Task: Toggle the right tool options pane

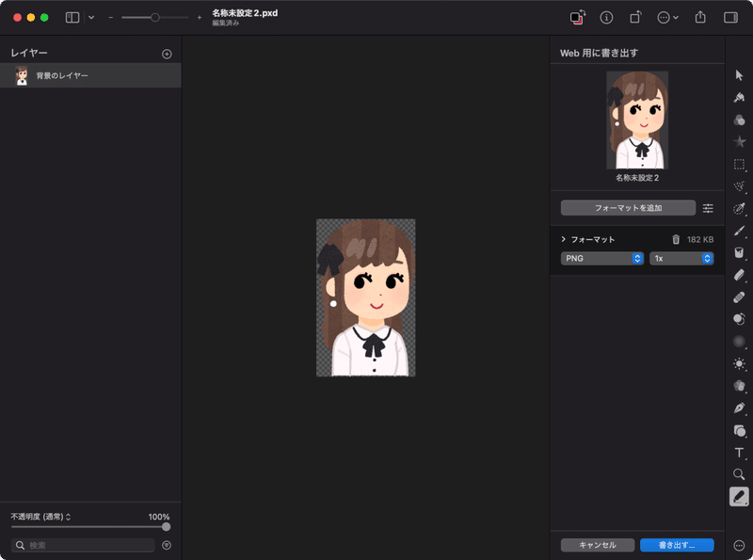Action: pyautogui.click(x=730, y=18)
